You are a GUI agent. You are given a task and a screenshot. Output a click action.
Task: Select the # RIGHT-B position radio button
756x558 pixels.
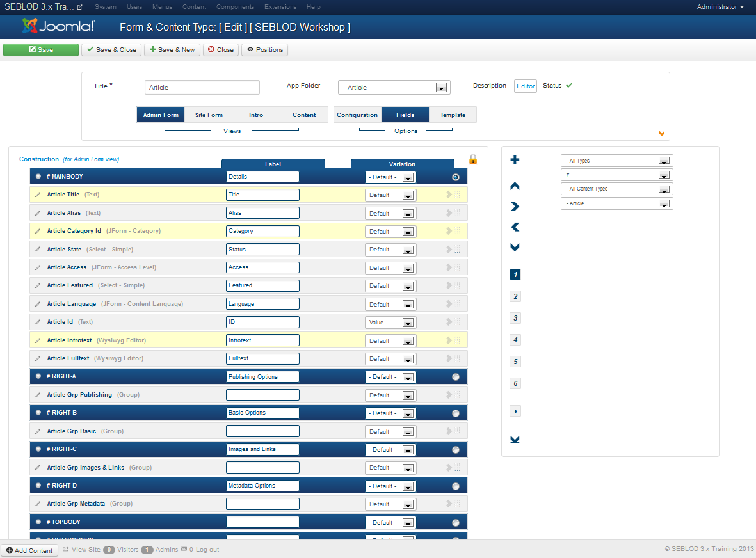(x=456, y=413)
